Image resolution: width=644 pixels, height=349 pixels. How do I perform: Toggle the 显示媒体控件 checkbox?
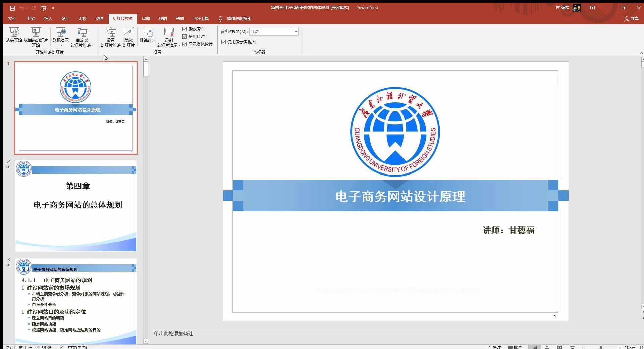(x=184, y=44)
